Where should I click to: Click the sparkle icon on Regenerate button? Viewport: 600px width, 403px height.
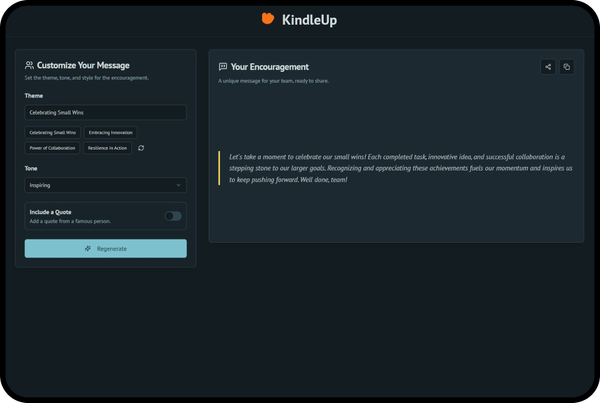point(89,248)
